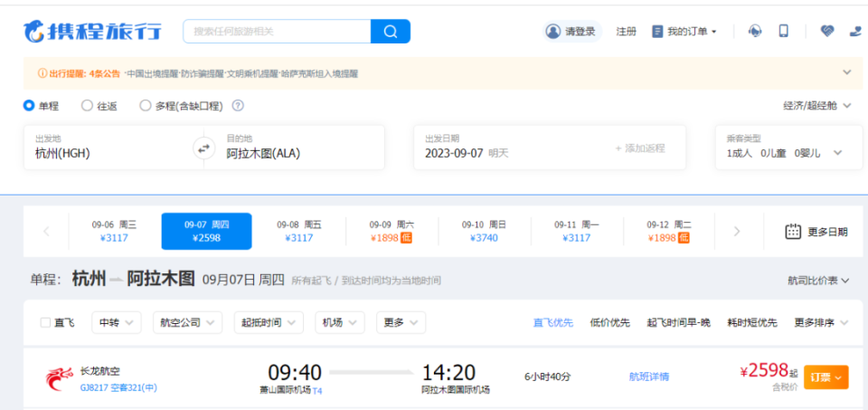The image size is (868, 410).
Task: Select the 09-07 周四 date tab
Action: click(x=206, y=232)
